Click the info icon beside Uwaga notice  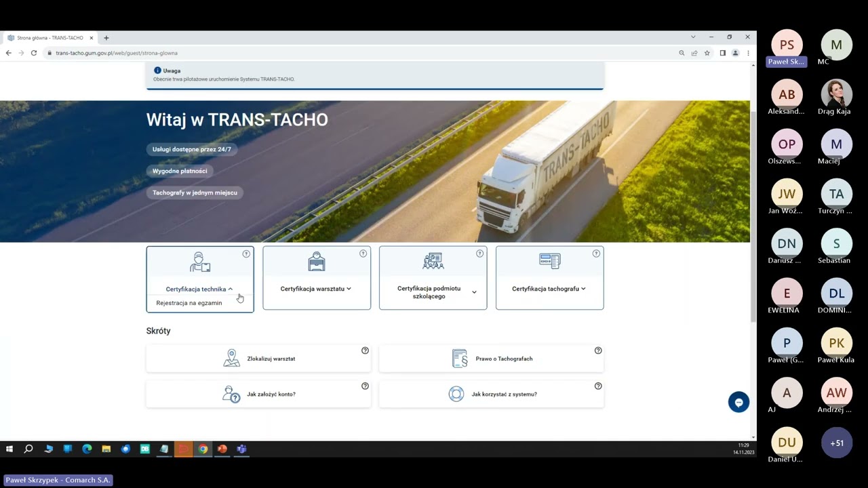tap(157, 70)
